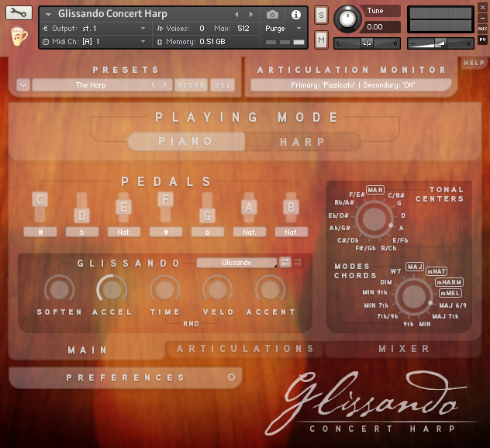Select HARP playing mode
The image size is (490, 448).
pos(302,142)
